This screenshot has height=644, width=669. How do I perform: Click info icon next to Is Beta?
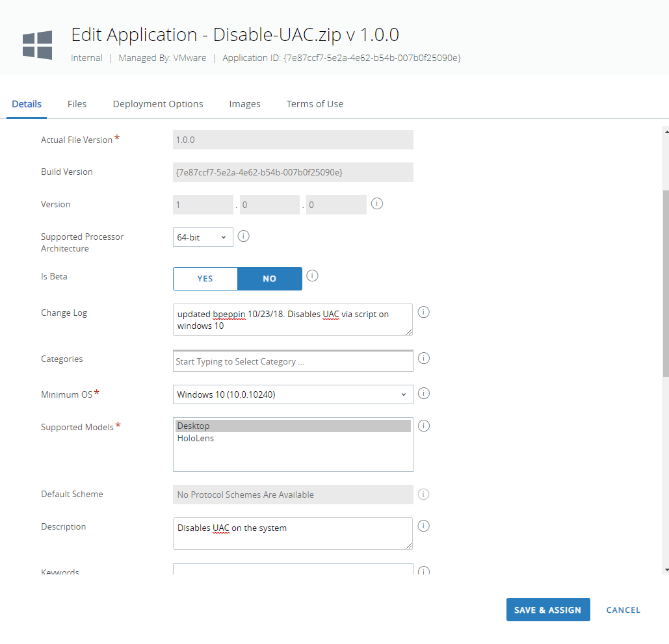312,276
